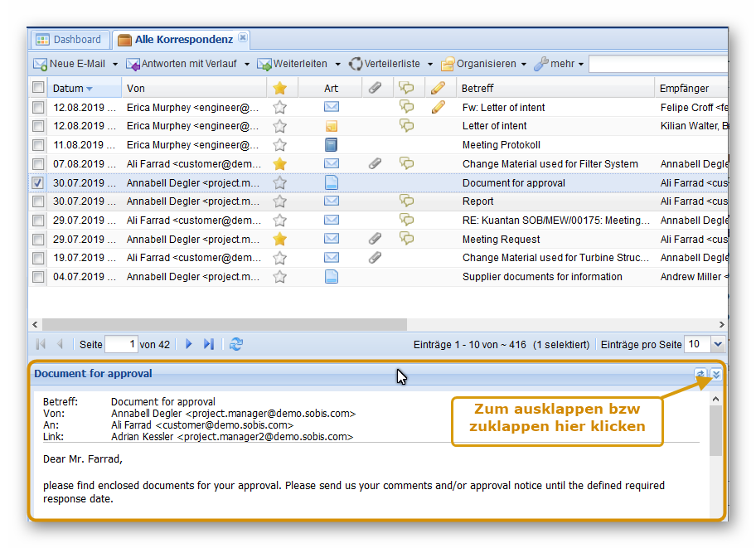The image size is (756, 548).
Task: Click paperclip icon in Meeting Request row
Action: coord(375,239)
